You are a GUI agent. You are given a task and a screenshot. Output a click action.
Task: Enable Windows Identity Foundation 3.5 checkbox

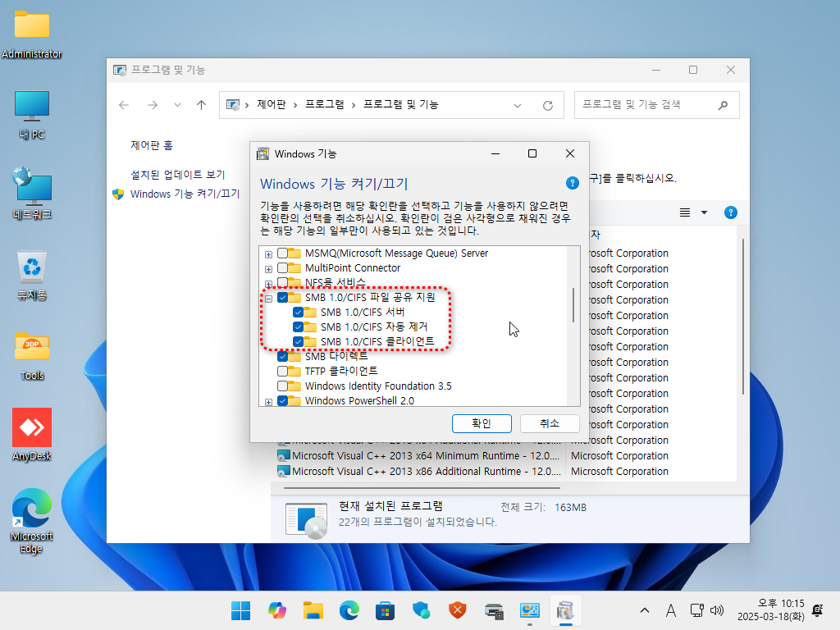[x=283, y=386]
